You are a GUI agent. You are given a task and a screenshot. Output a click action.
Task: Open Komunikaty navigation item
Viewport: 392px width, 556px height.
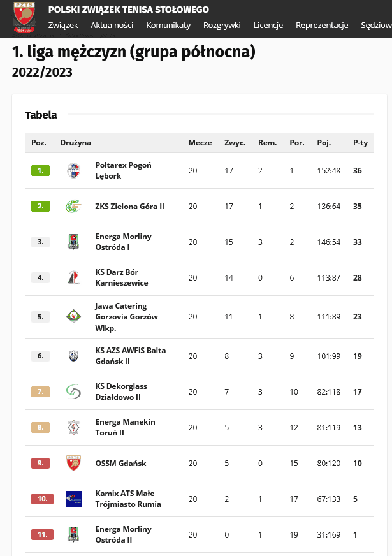coord(168,25)
